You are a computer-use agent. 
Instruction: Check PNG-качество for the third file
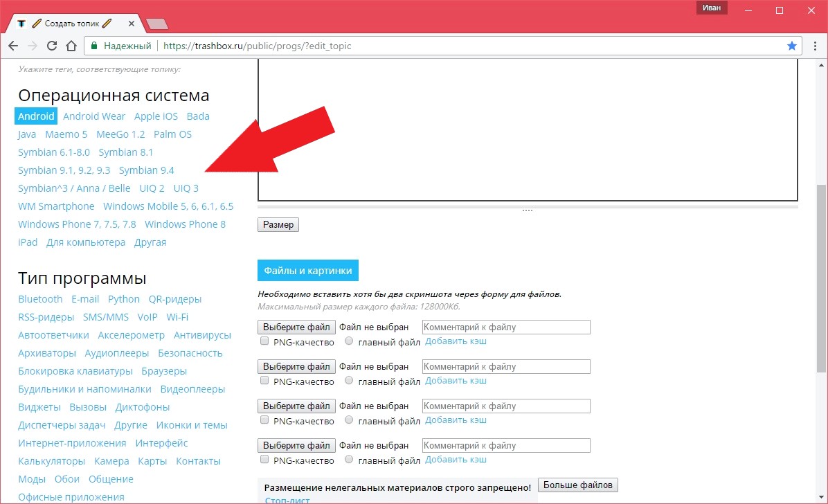264,420
